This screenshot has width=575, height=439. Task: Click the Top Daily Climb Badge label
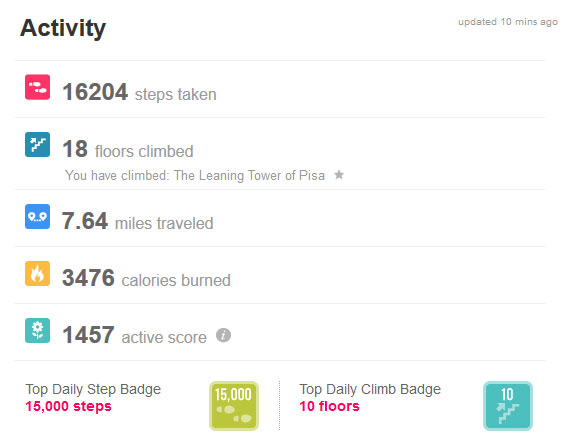370,389
